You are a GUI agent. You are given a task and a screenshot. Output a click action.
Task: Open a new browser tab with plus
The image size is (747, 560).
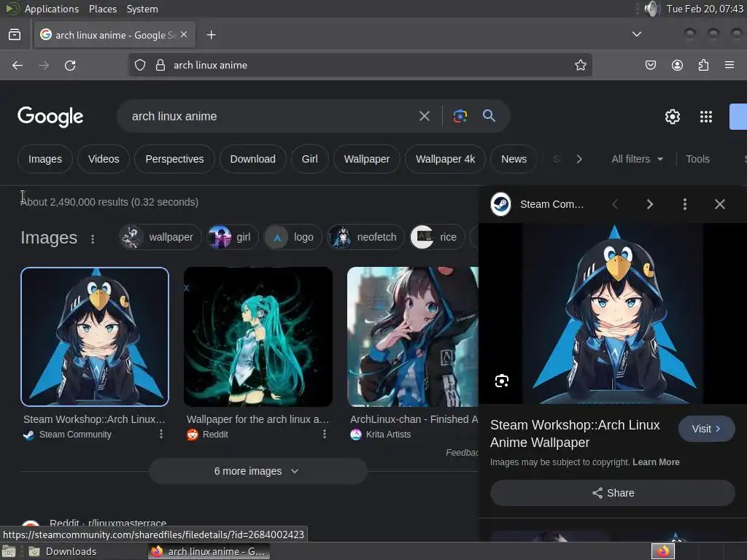(x=211, y=35)
